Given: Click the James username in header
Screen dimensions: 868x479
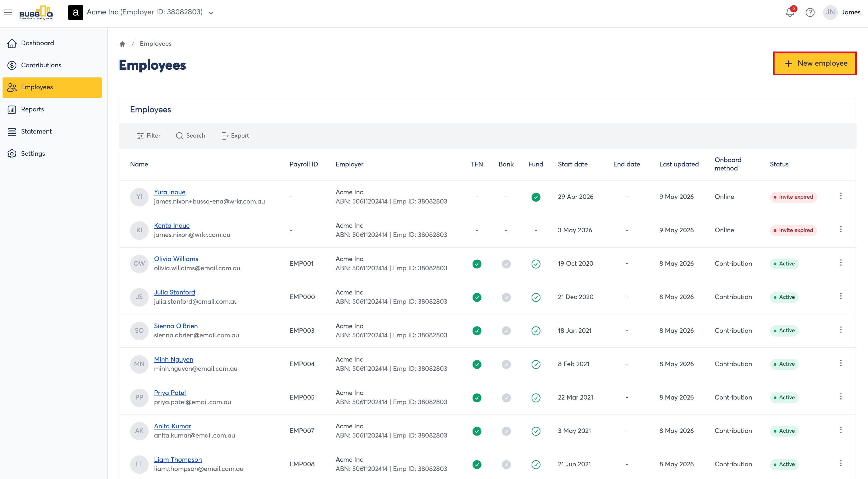Looking at the screenshot, I should (x=850, y=12).
